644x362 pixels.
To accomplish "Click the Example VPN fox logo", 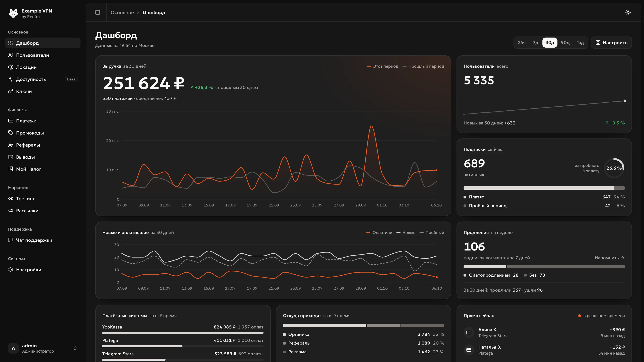I will [x=13, y=13].
